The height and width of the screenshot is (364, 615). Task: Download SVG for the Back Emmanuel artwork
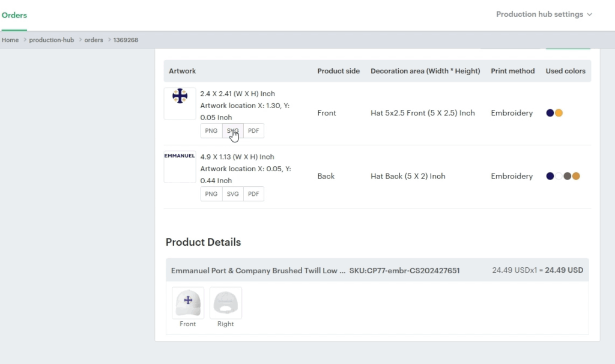pyautogui.click(x=232, y=194)
